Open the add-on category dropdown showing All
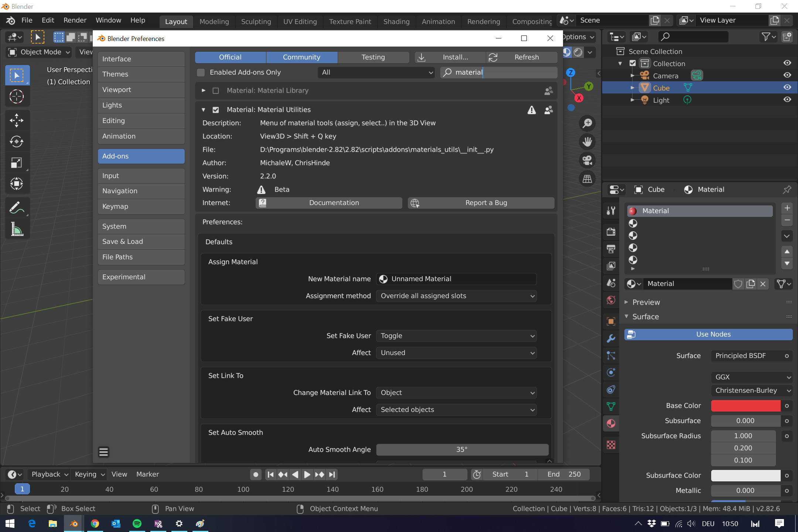 tap(376, 72)
